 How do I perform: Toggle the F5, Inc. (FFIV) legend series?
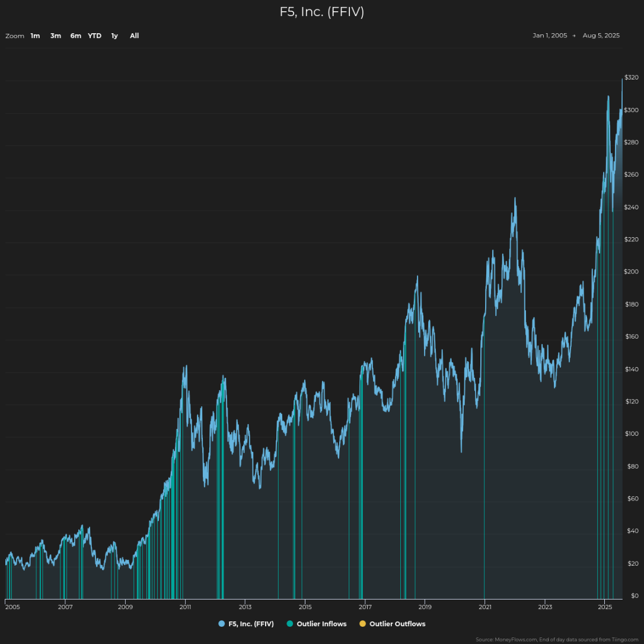point(246,624)
